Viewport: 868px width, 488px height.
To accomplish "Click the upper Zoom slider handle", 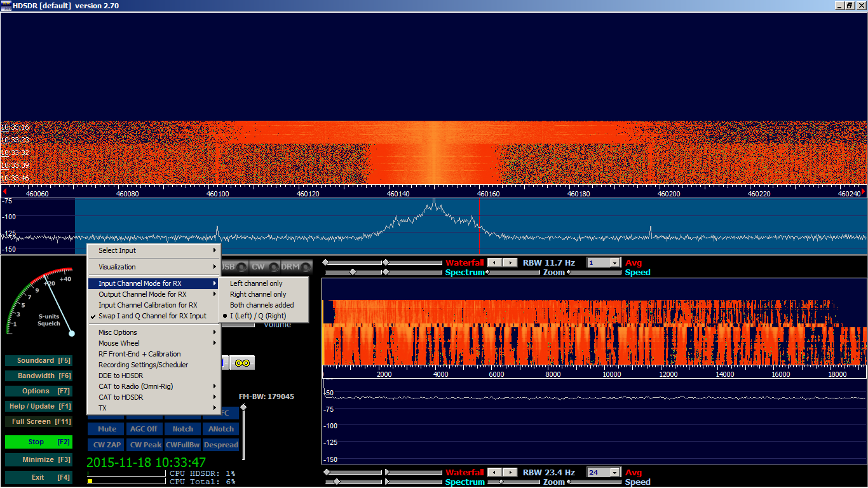I will (487, 272).
